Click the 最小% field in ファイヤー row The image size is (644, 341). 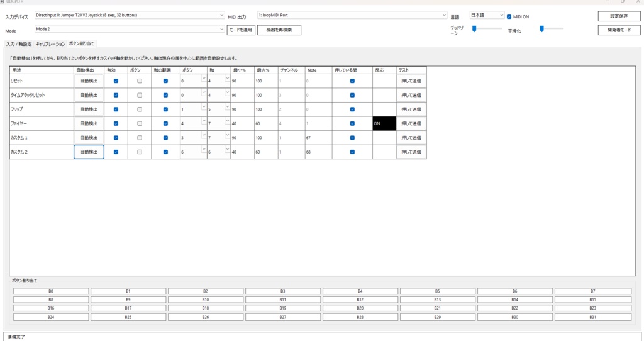point(242,124)
